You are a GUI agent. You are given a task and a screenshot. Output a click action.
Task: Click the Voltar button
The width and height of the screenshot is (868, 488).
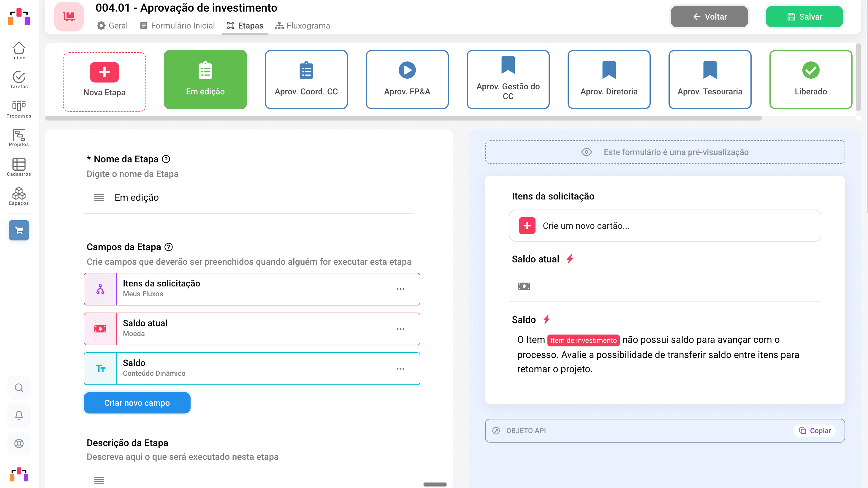(x=709, y=17)
